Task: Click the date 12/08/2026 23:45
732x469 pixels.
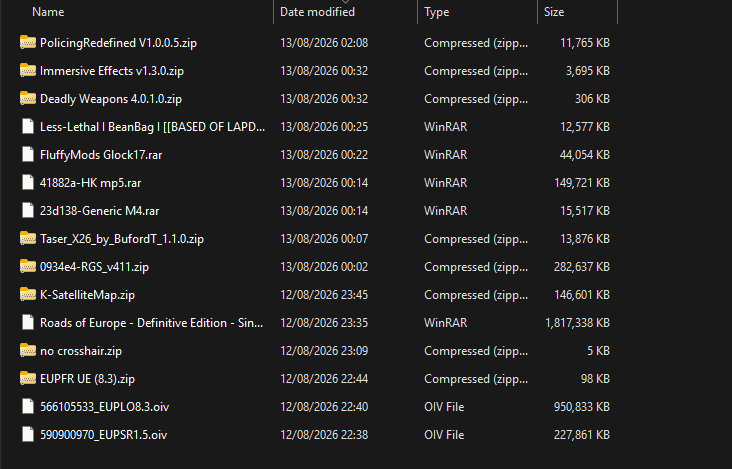Action: click(x=324, y=295)
